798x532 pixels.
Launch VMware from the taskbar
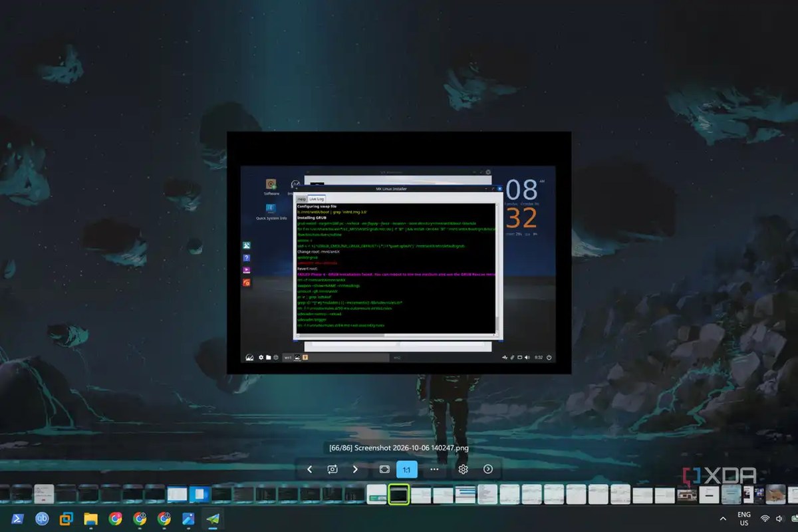pyautogui.click(x=66, y=519)
